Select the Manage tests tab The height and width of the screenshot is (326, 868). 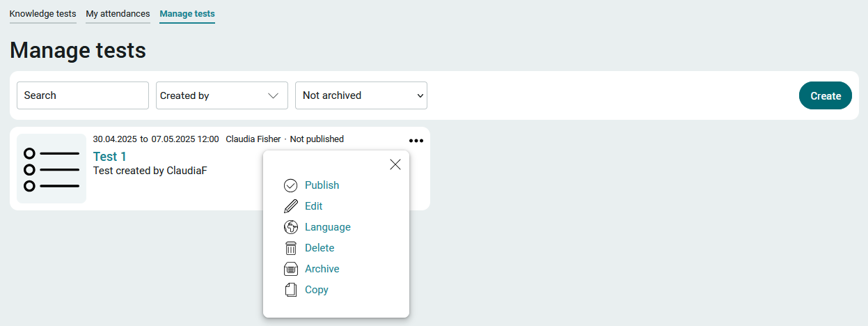[x=187, y=14]
